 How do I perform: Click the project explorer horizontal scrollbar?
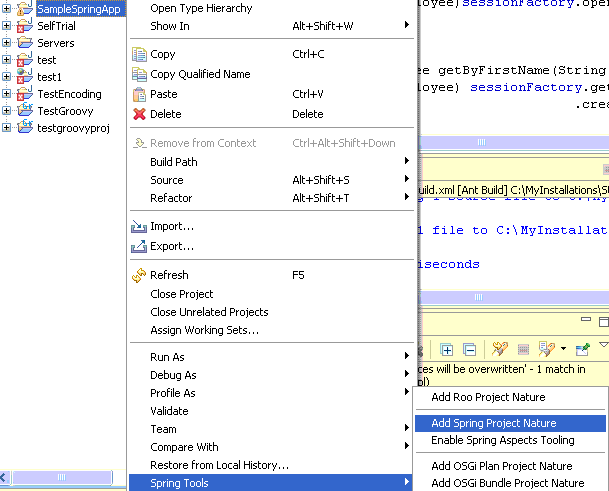coord(62,477)
